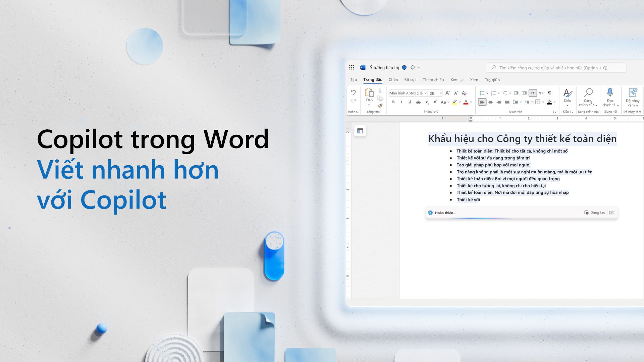Apply subscript formatting
The image size is (644, 362).
pos(427,102)
